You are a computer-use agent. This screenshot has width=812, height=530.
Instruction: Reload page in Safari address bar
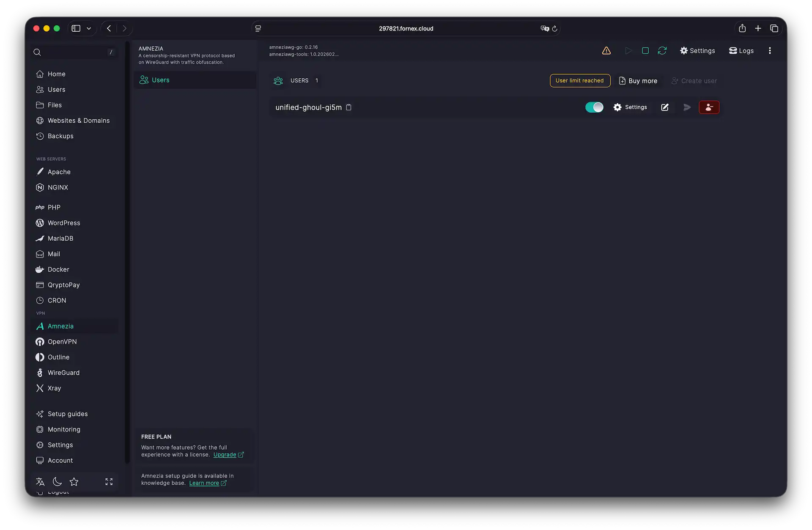click(x=554, y=29)
